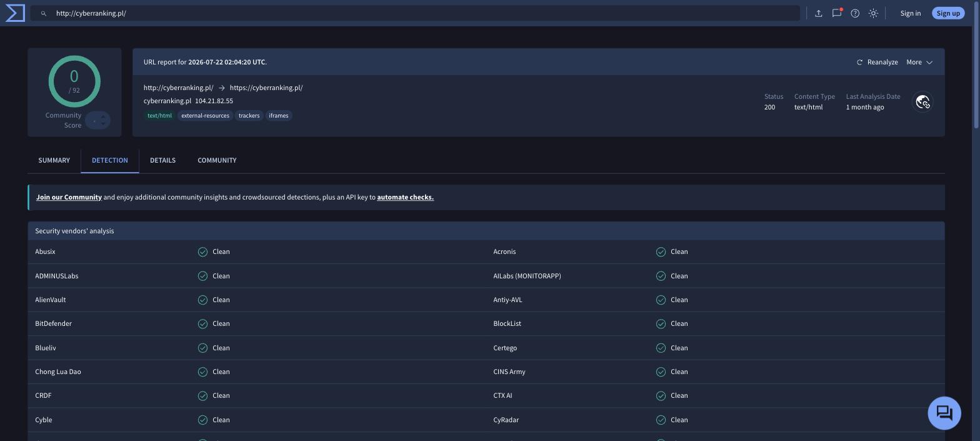Click the Antiy-AVL clean checkmark icon
The width and height of the screenshot is (980, 441).
click(x=661, y=300)
